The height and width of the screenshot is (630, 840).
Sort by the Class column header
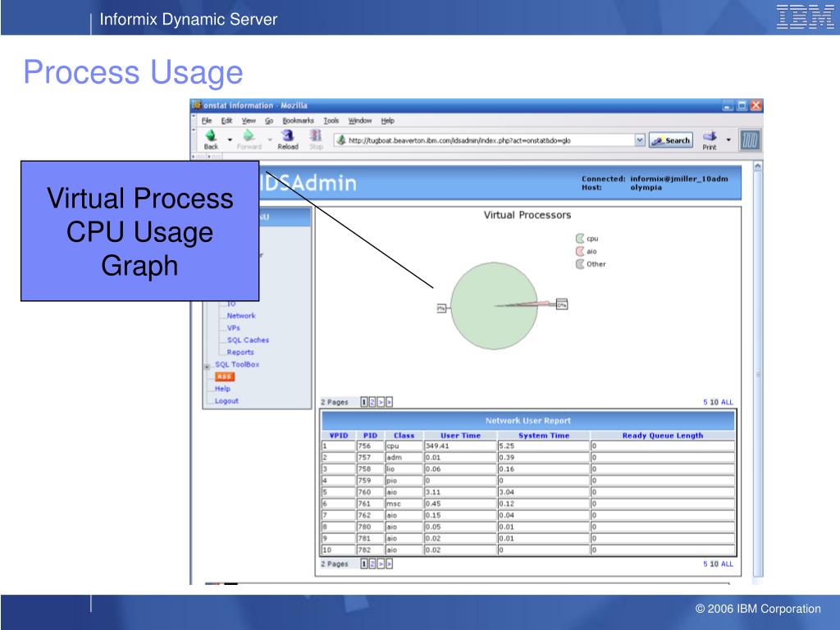404,436
